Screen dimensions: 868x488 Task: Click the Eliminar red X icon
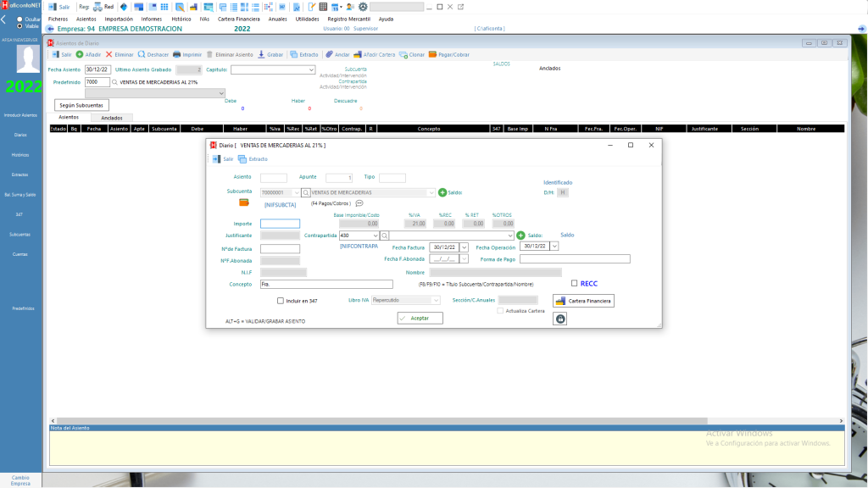109,55
